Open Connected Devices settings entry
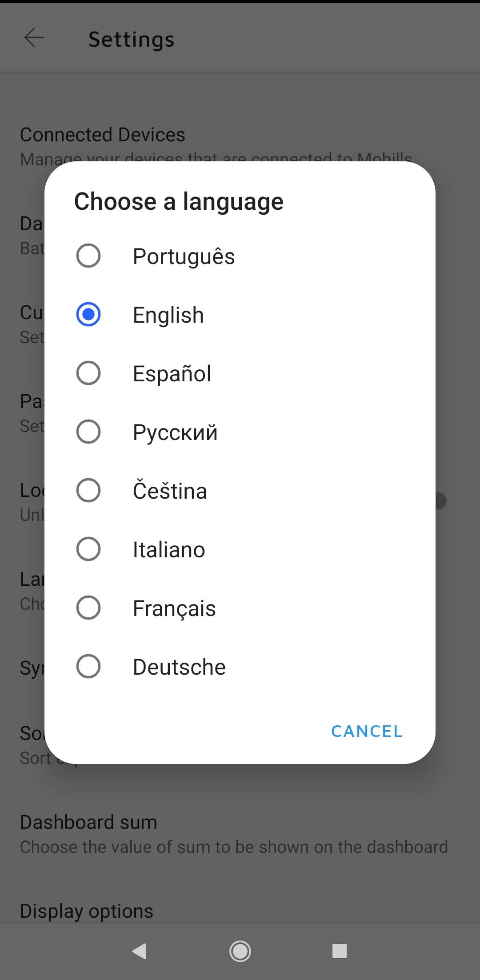The image size is (480, 980). point(102,135)
